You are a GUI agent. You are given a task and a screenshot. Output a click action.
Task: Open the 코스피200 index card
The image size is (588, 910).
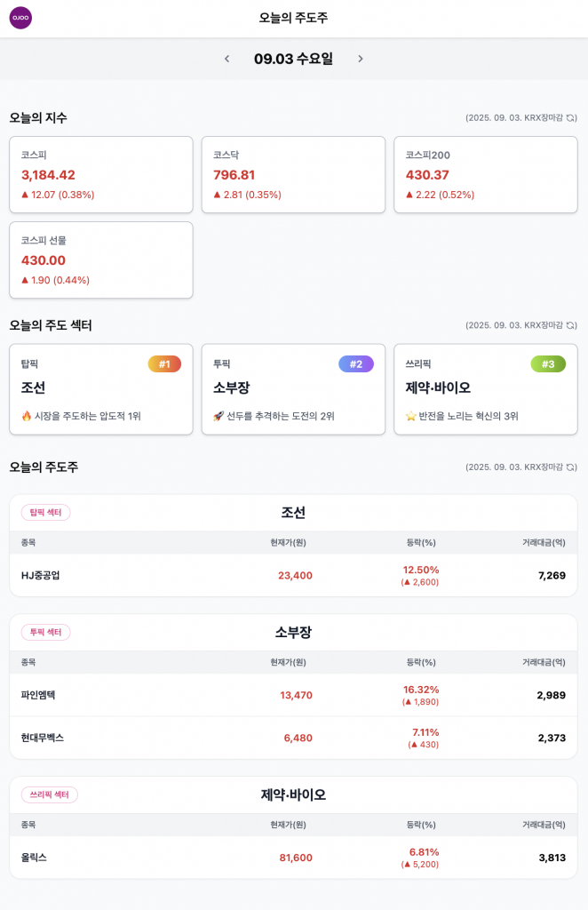485,174
